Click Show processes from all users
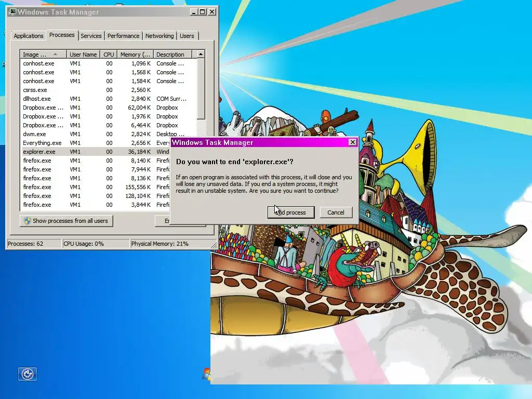The image size is (532, 399). point(66,221)
